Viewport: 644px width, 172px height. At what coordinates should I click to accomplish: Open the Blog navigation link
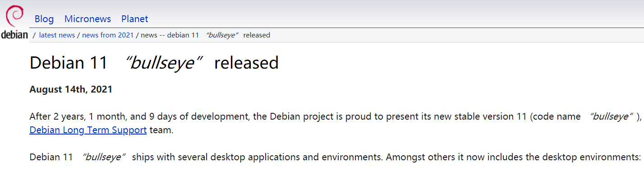tap(44, 19)
